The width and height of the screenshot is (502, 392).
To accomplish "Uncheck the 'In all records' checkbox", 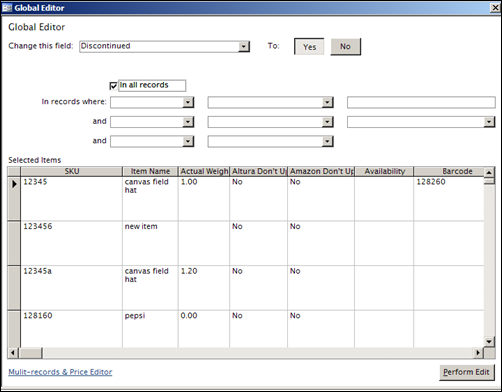I will [x=113, y=86].
